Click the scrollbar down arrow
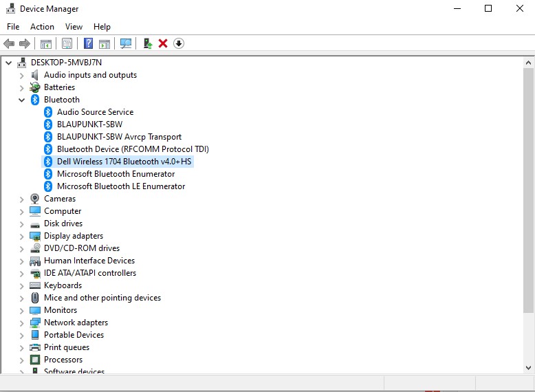This screenshot has height=392, width=535. click(x=528, y=368)
